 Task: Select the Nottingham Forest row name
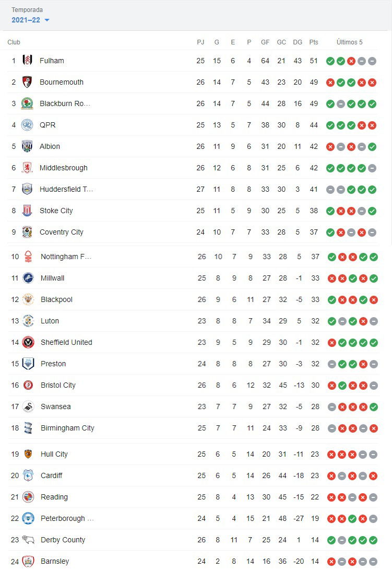click(66, 257)
